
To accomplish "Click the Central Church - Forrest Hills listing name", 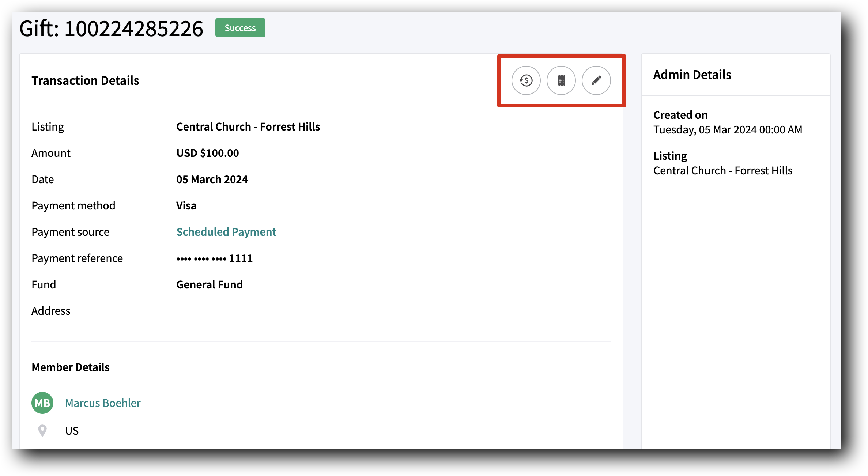I will pyautogui.click(x=248, y=126).
